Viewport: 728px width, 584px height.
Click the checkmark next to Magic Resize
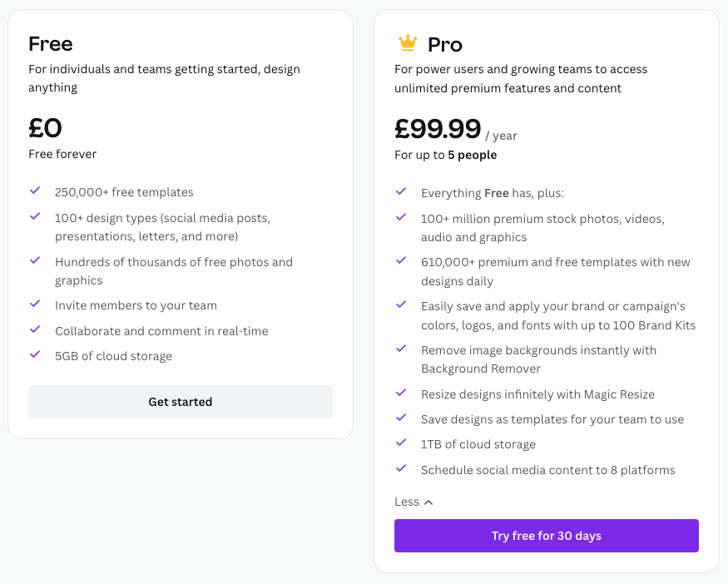[401, 395]
